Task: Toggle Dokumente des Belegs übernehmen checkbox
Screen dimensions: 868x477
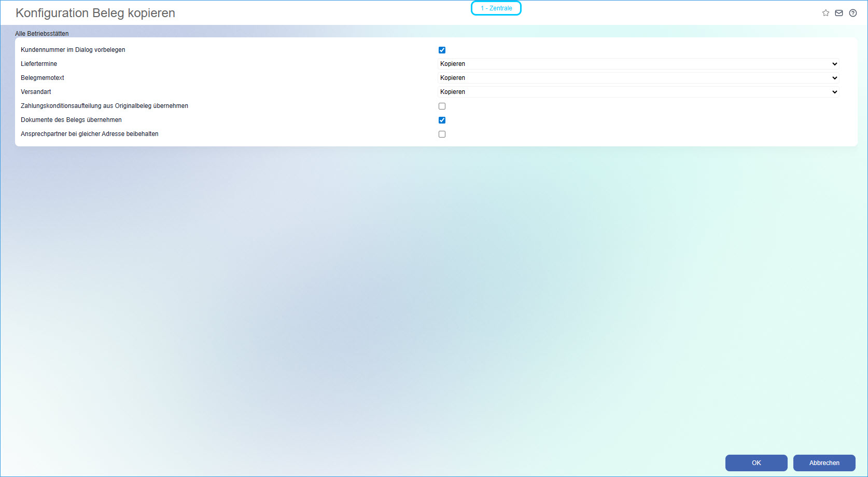Action: click(442, 120)
